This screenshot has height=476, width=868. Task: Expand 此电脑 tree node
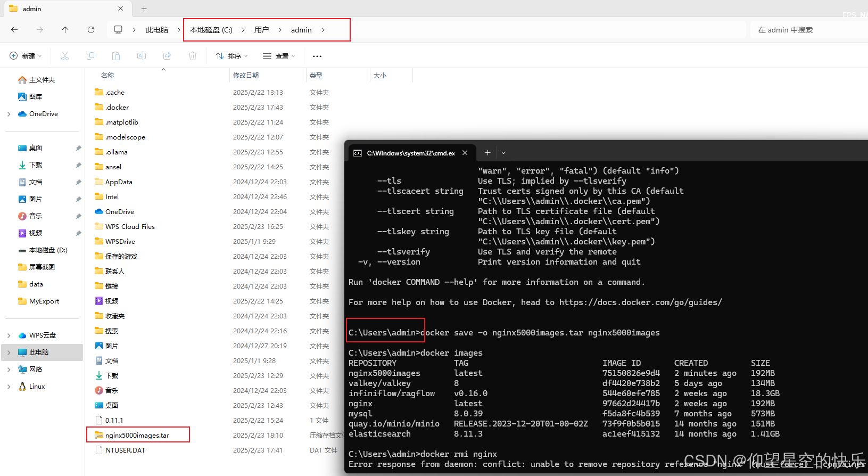click(9, 352)
